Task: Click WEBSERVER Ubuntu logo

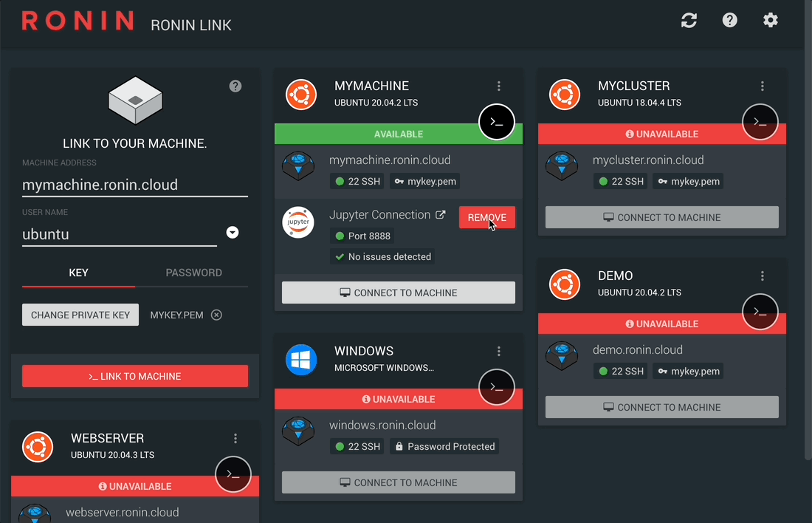Action: (x=38, y=447)
